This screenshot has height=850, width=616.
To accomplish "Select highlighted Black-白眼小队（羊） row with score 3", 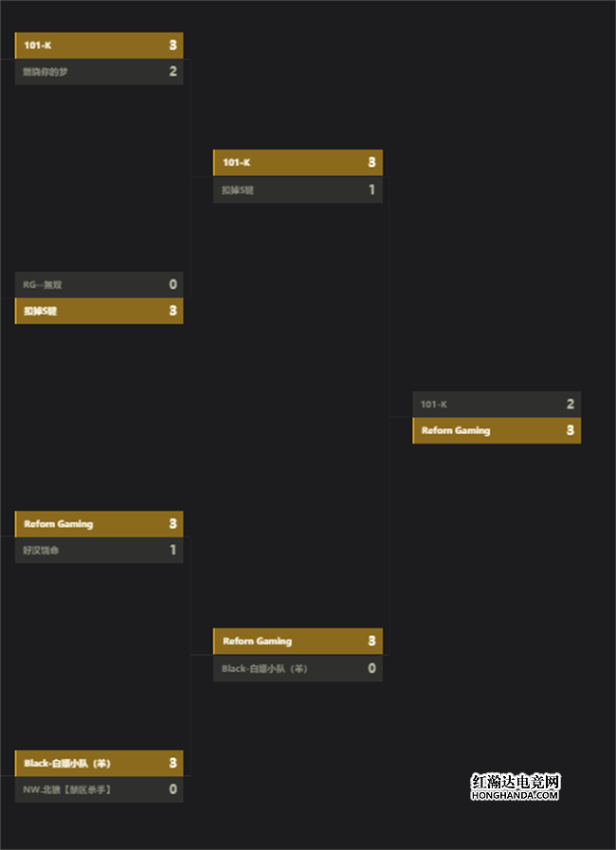I will tap(99, 763).
